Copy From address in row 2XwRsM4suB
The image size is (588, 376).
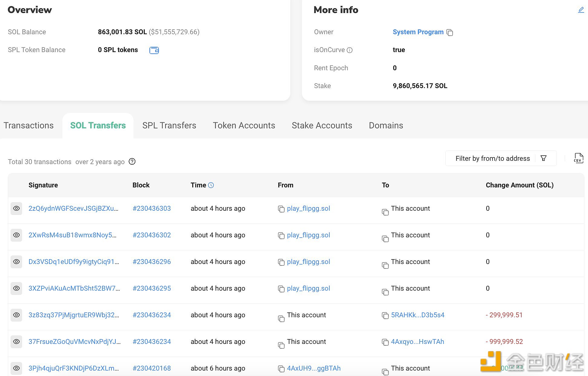(281, 236)
